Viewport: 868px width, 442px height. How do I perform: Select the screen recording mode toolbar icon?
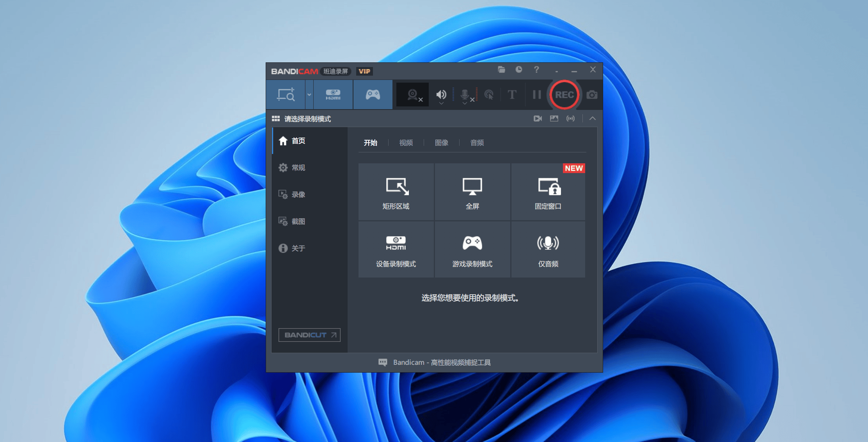[x=286, y=95]
